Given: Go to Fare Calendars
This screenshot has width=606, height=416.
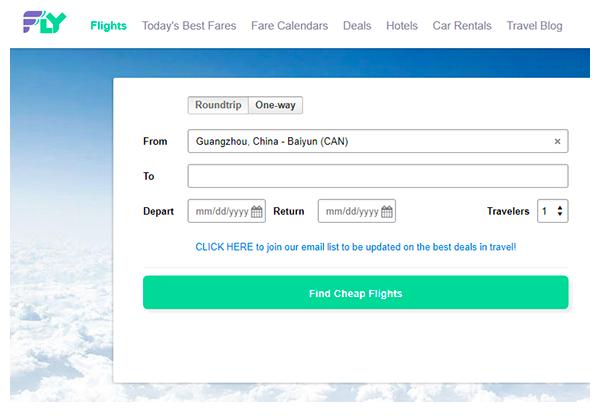Looking at the screenshot, I should (289, 26).
